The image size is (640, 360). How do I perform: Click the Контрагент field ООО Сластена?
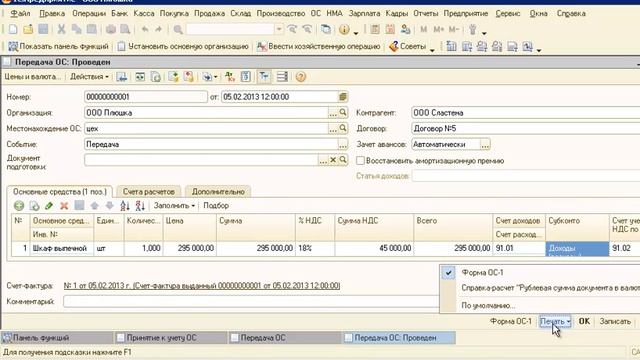coord(526,113)
